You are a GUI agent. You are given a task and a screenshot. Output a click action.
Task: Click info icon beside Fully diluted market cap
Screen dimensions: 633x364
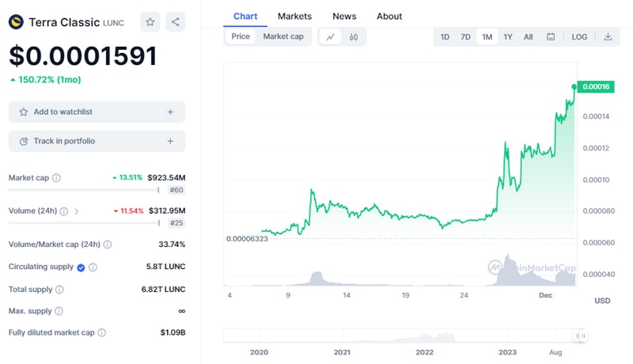coord(101,333)
